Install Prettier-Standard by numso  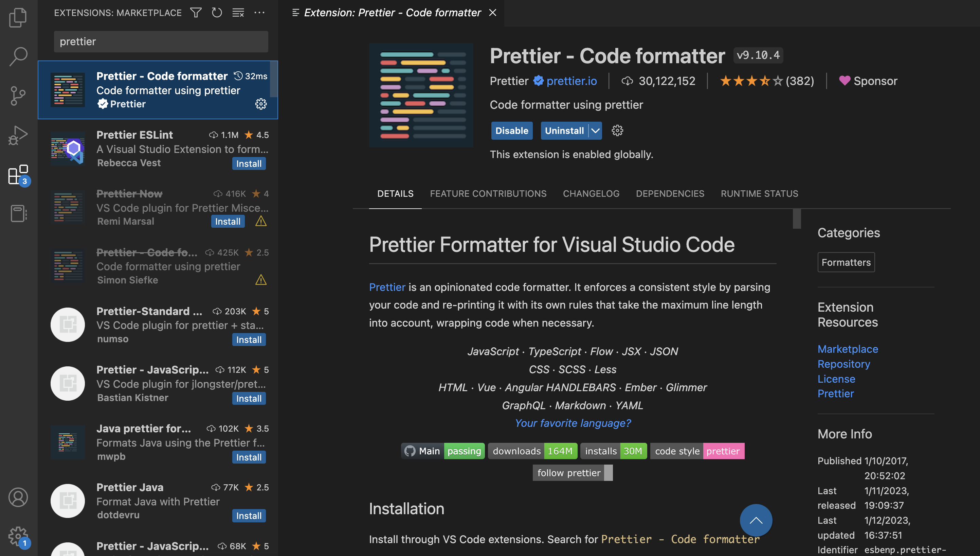click(x=249, y=340)
